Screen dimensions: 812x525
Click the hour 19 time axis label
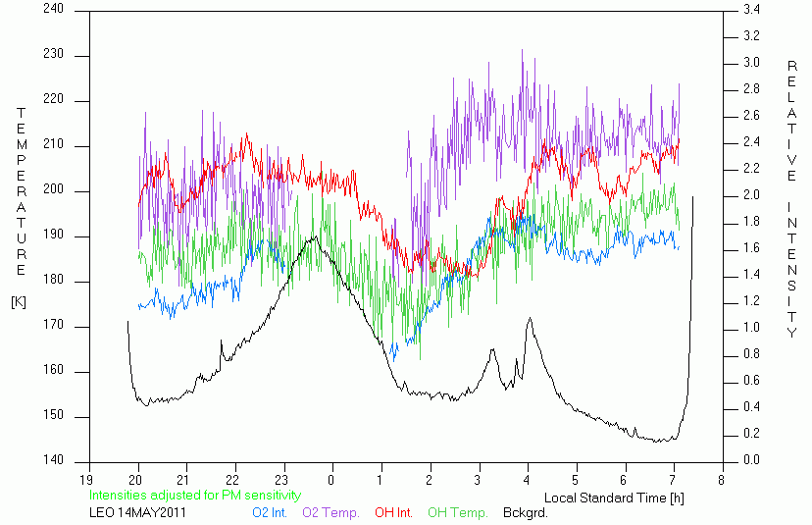(86, 480)
